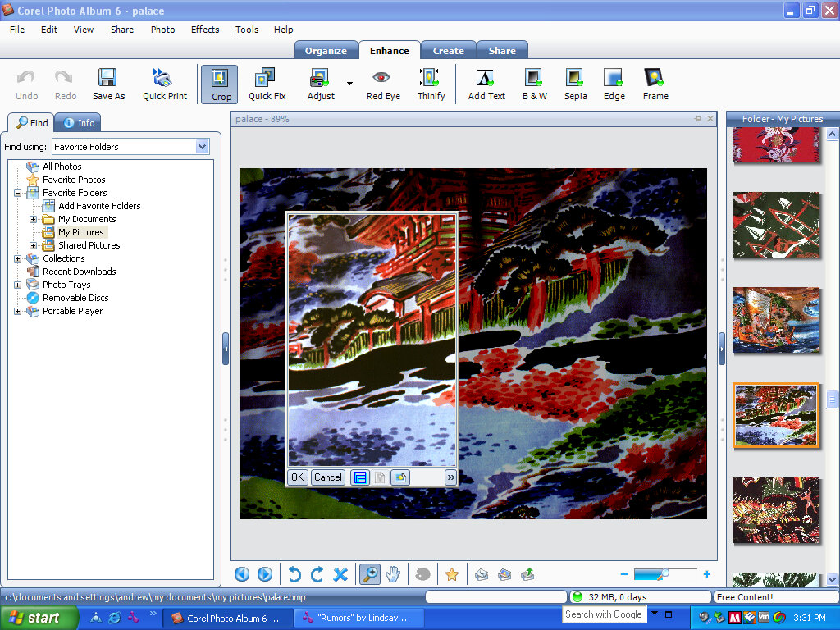Click the Thinify tool icon

[x=431, y=84]
